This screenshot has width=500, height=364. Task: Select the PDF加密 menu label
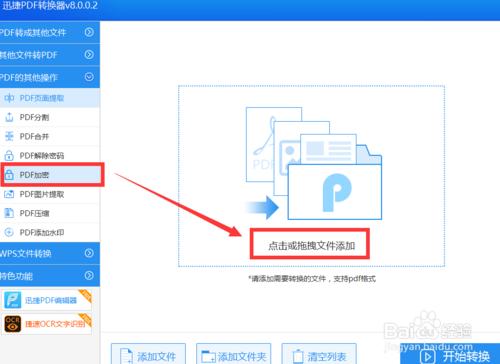coord(34,175)
